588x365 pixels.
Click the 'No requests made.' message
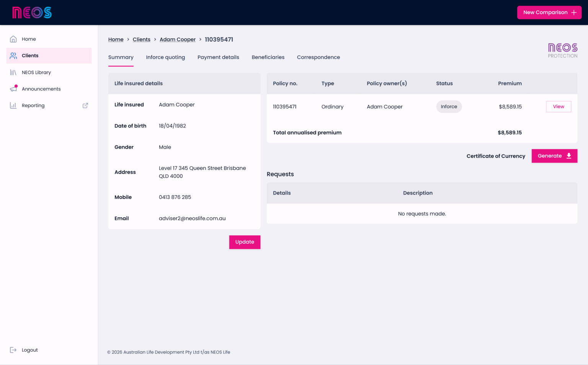(x=422, y=214)
